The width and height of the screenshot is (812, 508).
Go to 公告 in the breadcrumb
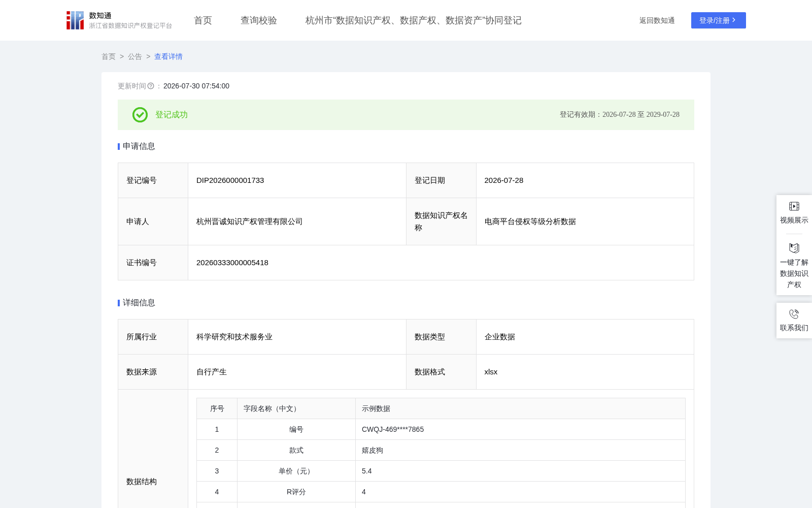point(135,56)
